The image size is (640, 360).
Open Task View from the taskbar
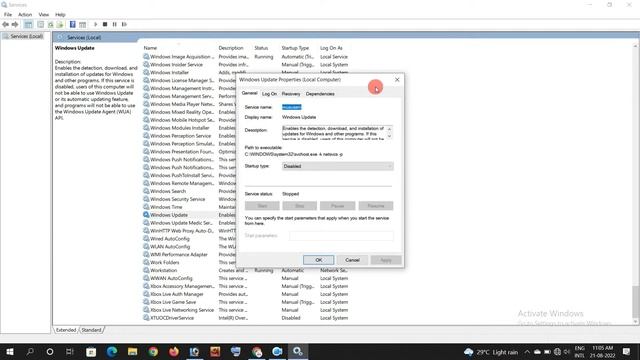70,351
